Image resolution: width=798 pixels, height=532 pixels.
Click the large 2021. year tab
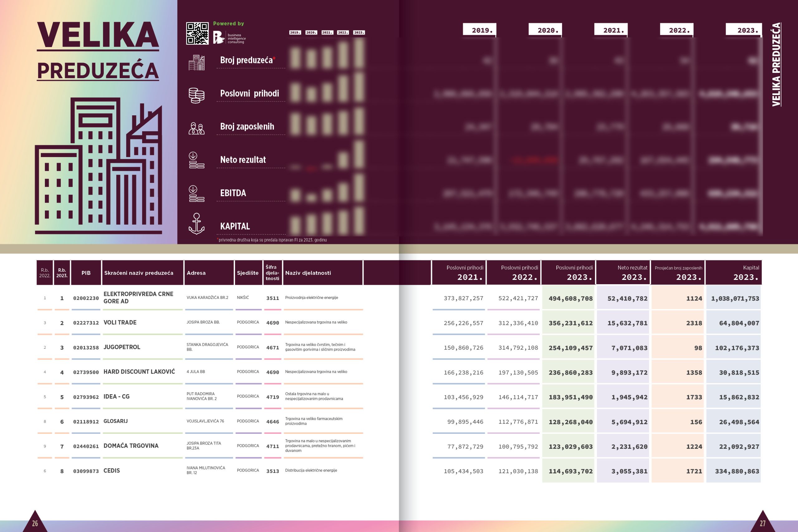(x=611, y=30)
